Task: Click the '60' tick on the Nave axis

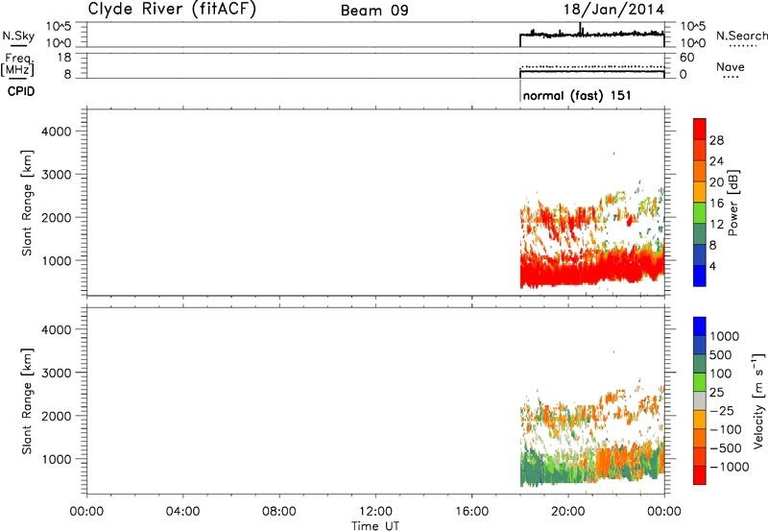Action: (x=687, y=58)
